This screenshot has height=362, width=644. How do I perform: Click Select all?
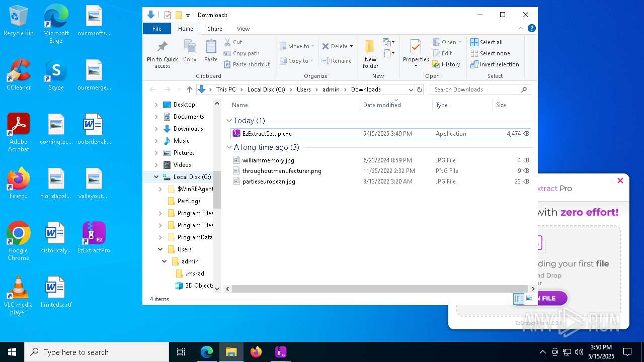click(487, 42)
